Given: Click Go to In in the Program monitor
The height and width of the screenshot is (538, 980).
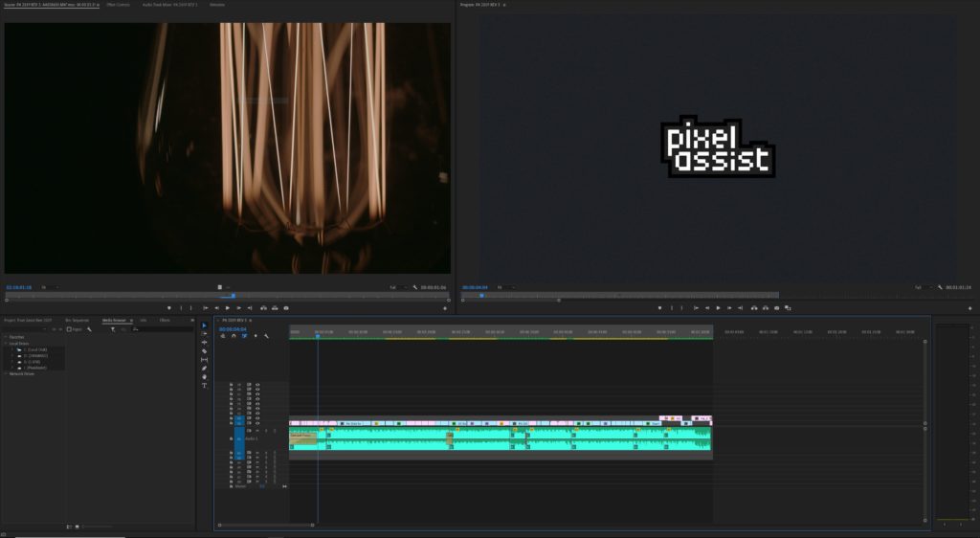Looking at the screenshot, I should click(x=696, y=308).
